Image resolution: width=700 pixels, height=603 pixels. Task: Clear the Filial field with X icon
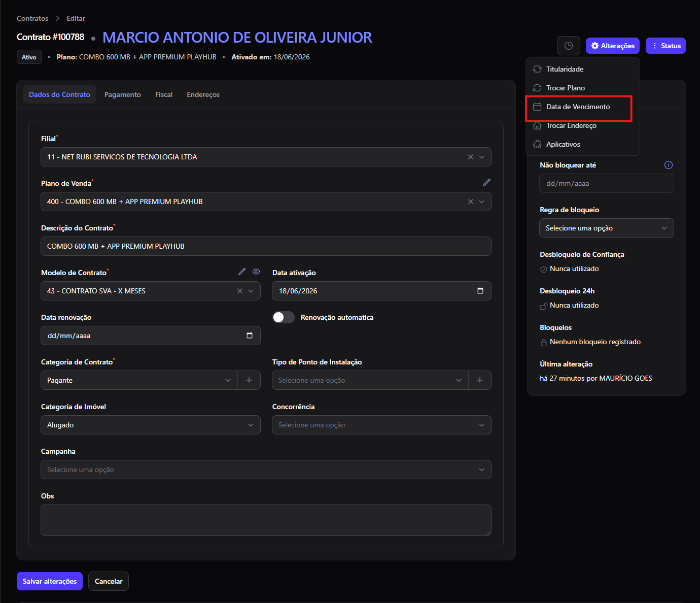[471, 157]
